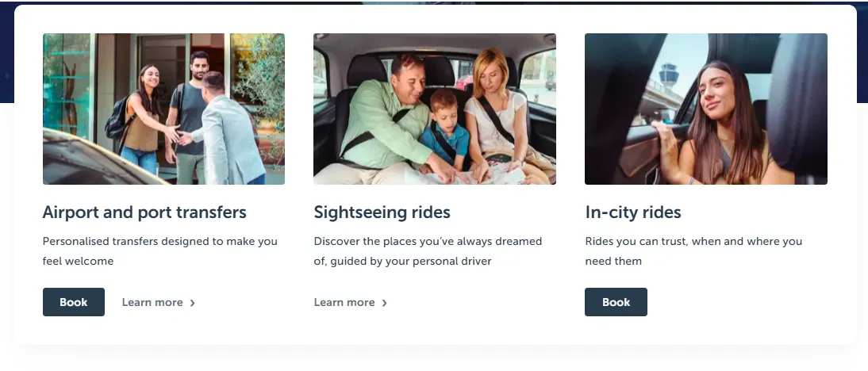Click the Airport and port transfers heading
The image size is (868, 371).
point(144,212)
